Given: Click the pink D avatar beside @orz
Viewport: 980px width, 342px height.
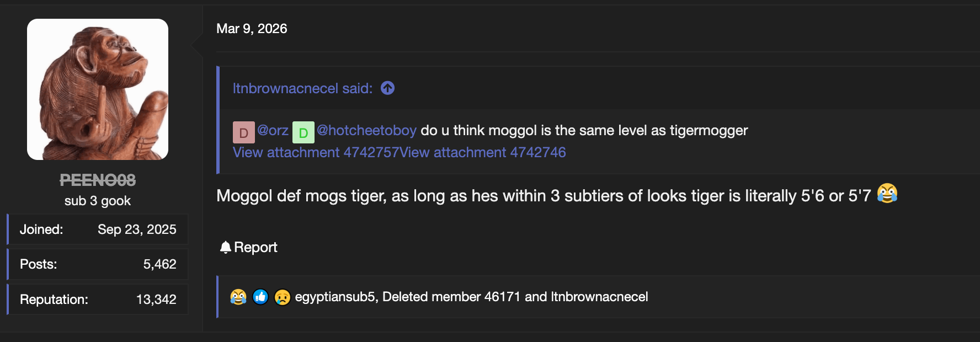Looking at the screenshot, I should (243, 132).
